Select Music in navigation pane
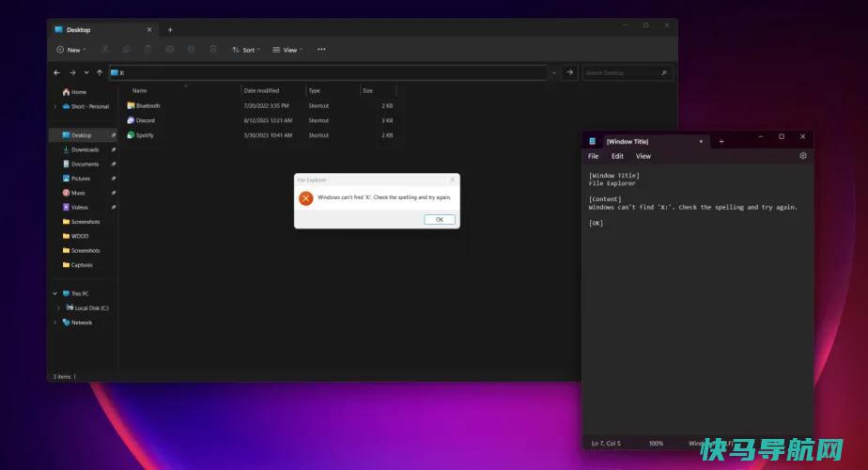Viewport: 868px width, 470px height. coord(75,193)
